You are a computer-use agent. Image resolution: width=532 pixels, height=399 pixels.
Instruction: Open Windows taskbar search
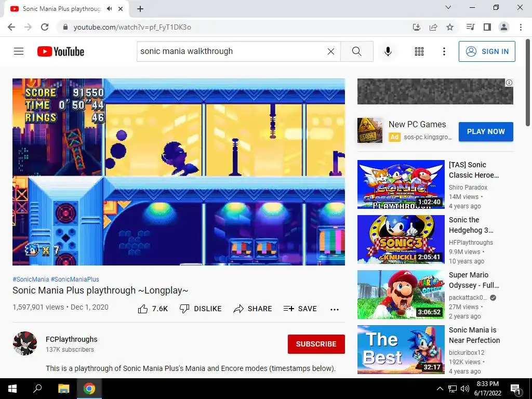click(x=37, y=389)
